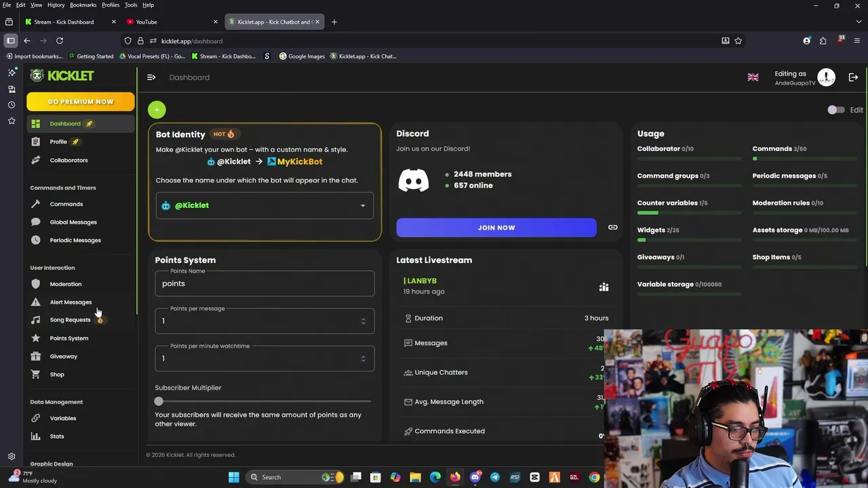Toggle the Firefox sidebar panel button
Image resolution: width=868 pixels, height=488 pixels.
click(10, 41)
